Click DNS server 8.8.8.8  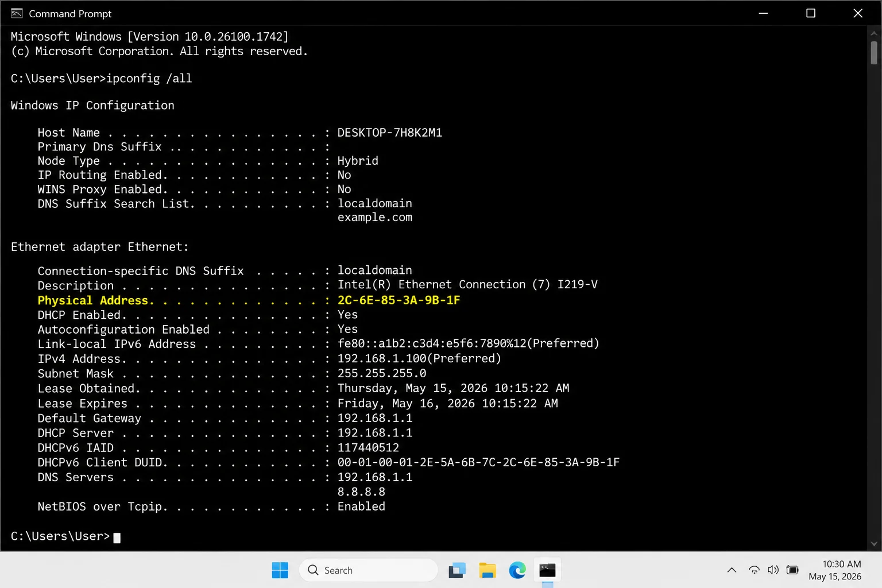tap(361, 492)
